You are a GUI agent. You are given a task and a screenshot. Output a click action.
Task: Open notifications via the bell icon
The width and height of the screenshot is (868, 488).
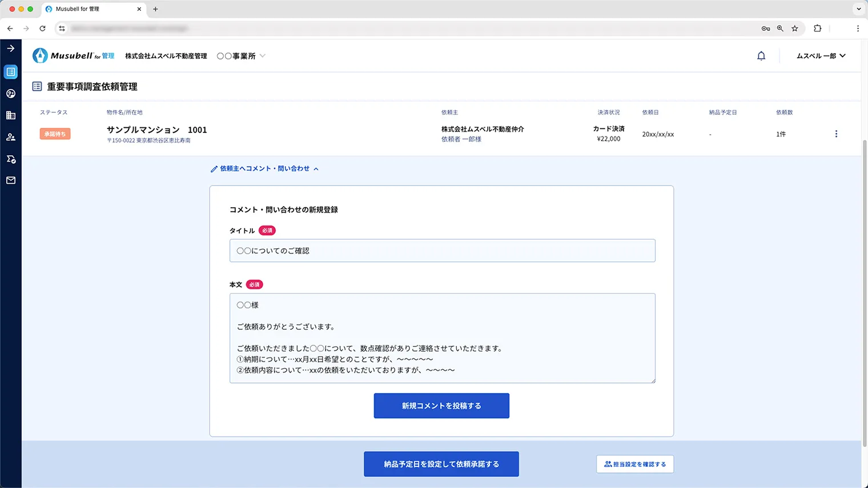click(x=761, y=55)
